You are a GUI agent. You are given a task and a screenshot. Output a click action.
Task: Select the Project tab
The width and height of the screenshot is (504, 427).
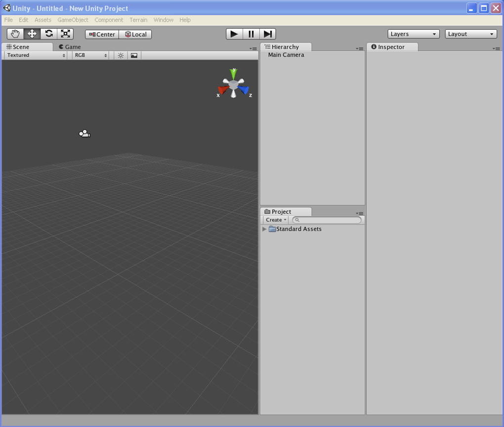click(286, 212)
